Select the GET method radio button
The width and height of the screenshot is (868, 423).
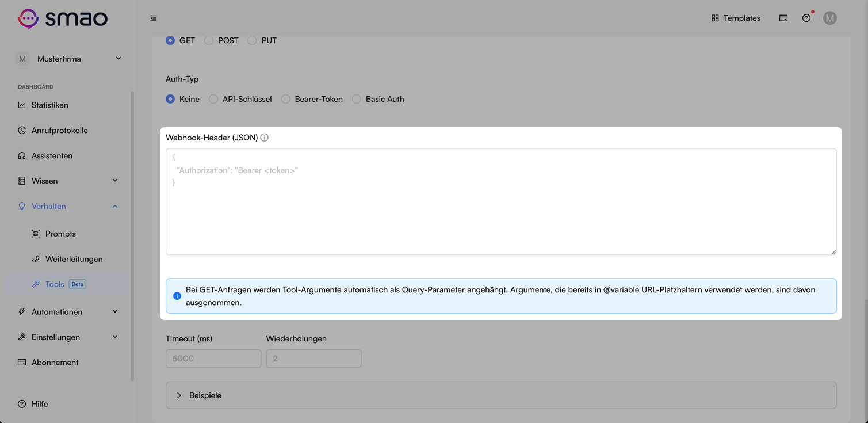[x=170, y=41]
